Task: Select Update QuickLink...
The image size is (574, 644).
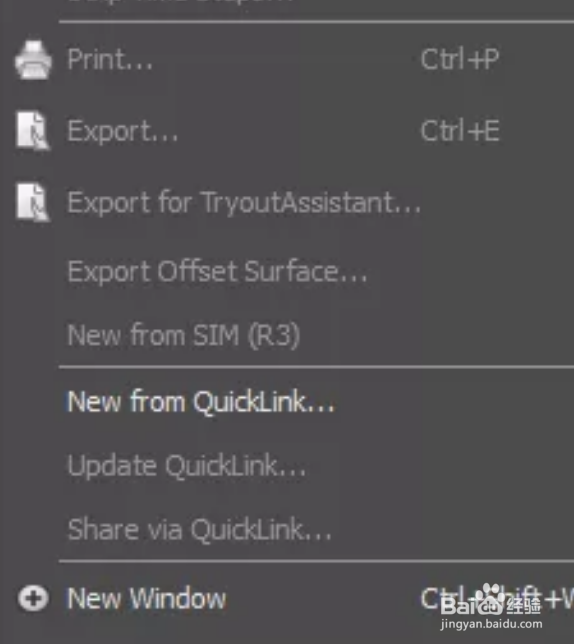Action: click(187, 466)
